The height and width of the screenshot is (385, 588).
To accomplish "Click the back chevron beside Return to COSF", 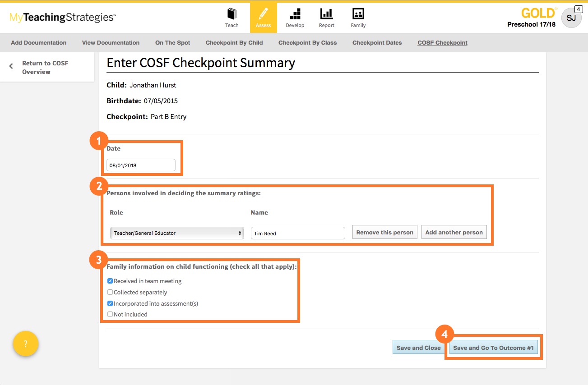I will tap(11, 66).
